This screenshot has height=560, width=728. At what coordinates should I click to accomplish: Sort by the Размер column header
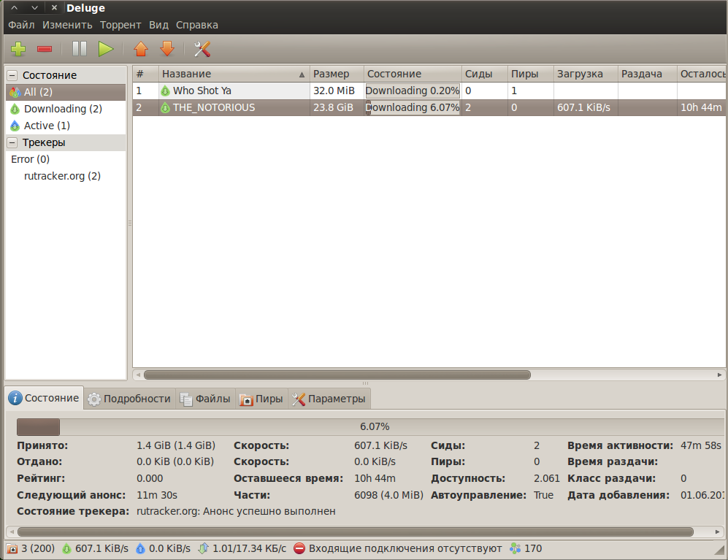pyautogui.click(x=337, y=74)
